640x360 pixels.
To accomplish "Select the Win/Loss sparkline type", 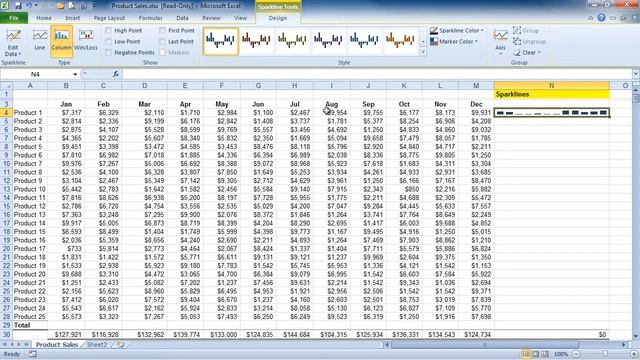I will click(x=86, y=40).
